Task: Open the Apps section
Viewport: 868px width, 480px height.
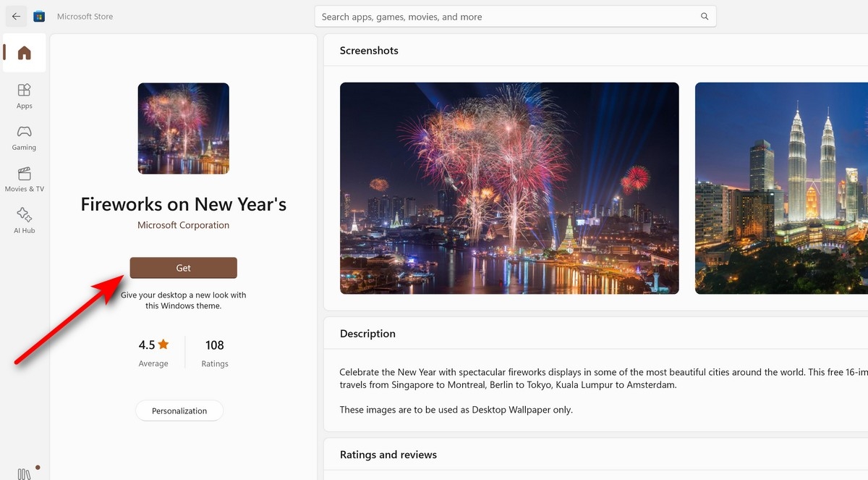Action: (x=24, y=96)
